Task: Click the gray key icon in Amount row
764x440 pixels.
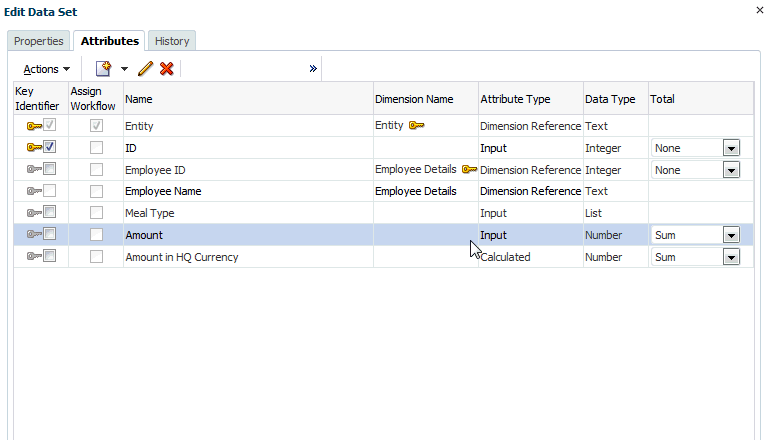Action: pyautogui.click(x=34, y=234)
